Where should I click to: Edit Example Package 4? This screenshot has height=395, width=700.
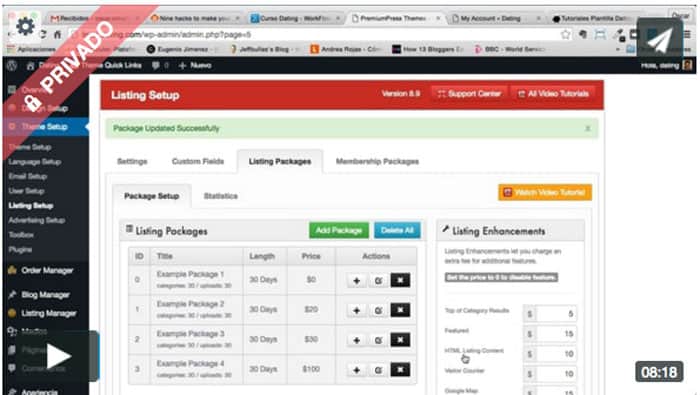[x=378, y=370]
